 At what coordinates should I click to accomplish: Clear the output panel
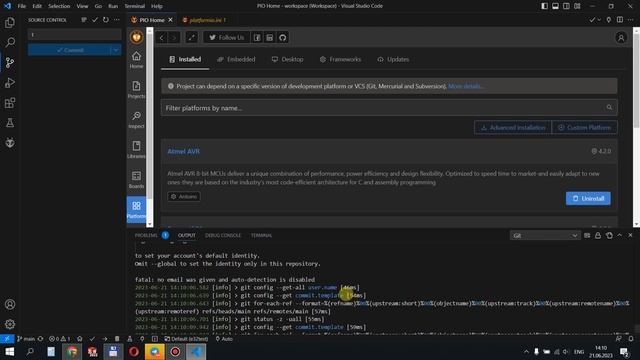(x=587, y=236)
